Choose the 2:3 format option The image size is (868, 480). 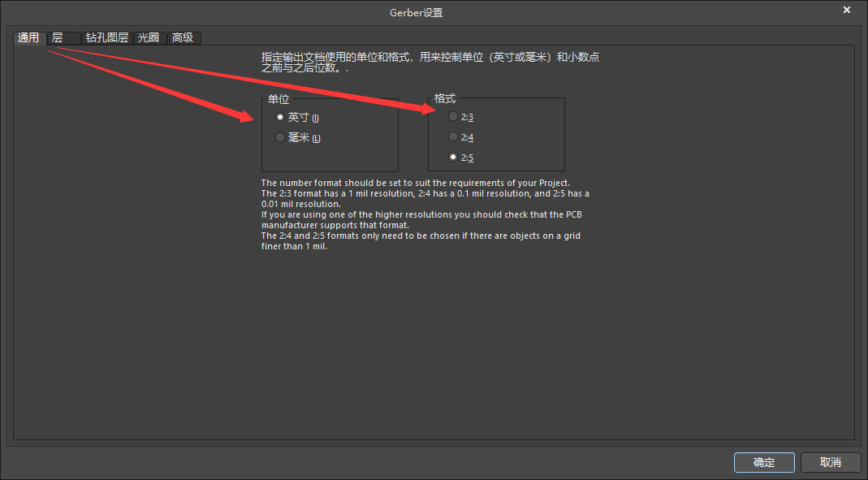pos(453,116)
